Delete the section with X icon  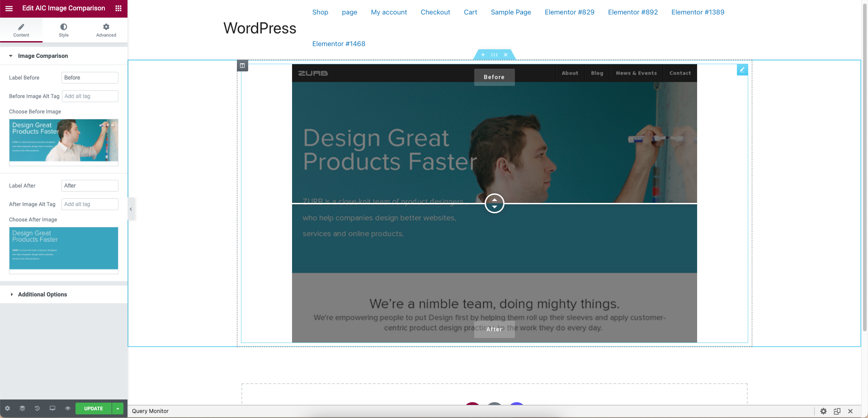point(506,55)
